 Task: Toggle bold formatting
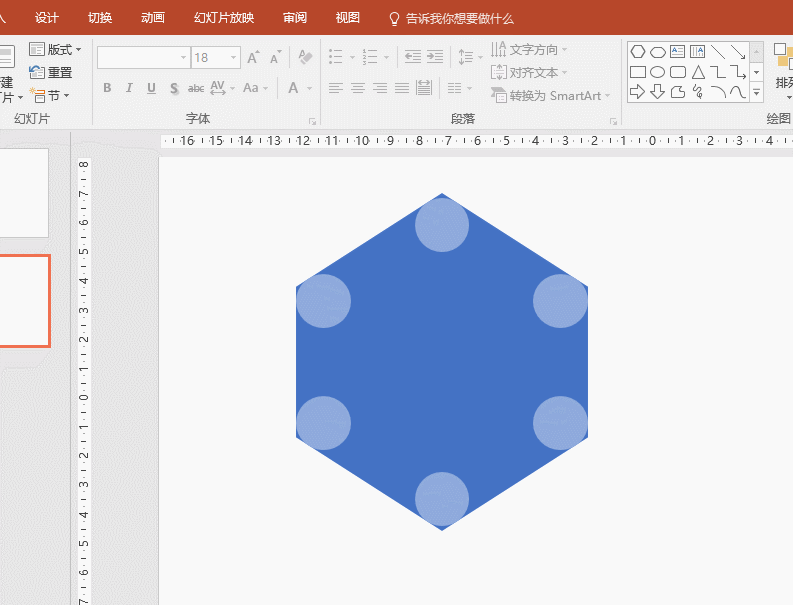point(107,88)
